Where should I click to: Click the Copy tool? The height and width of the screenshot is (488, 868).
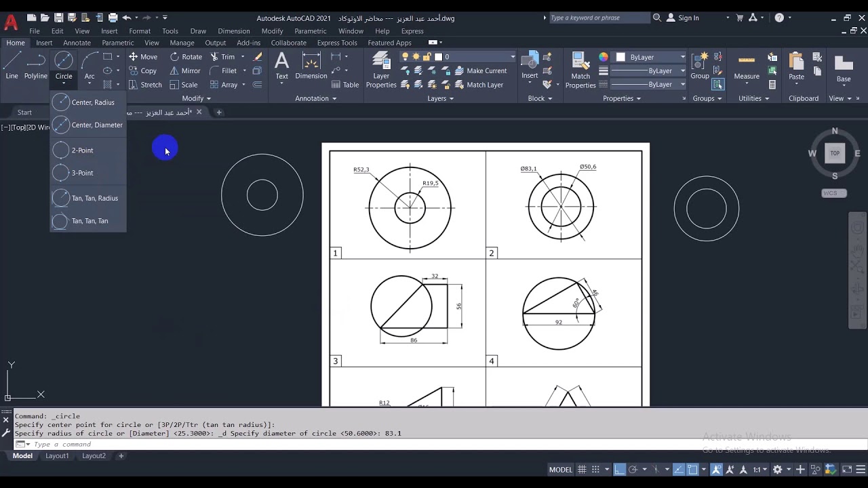point(143,70)
